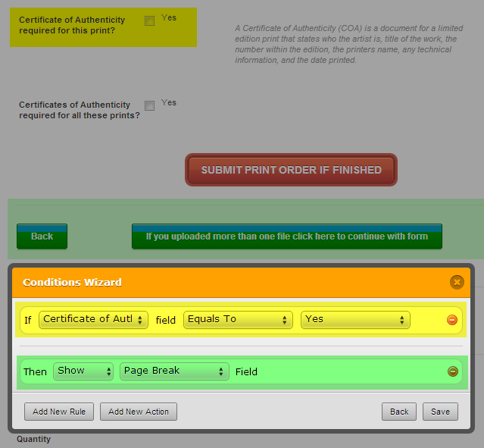Open the Page Break target field dropdown
484x448 pixels.
pyautogui.click(x=174, y=371)
